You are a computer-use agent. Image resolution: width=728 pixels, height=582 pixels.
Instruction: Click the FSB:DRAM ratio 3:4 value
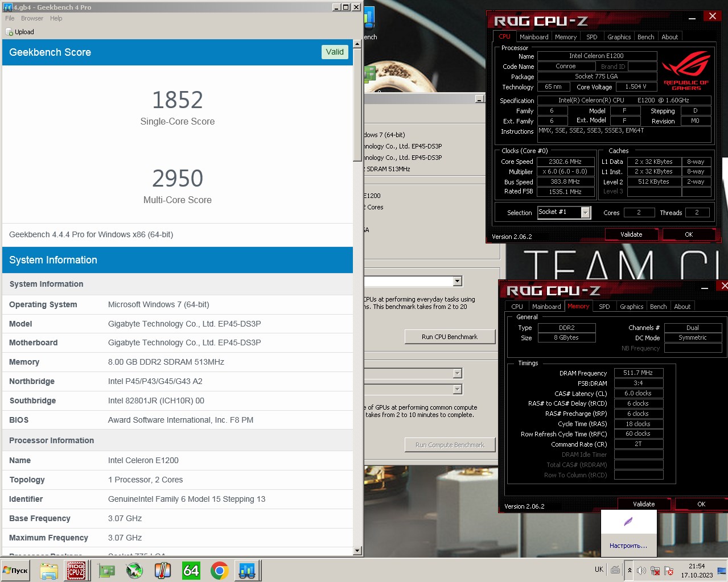(638, 383)
